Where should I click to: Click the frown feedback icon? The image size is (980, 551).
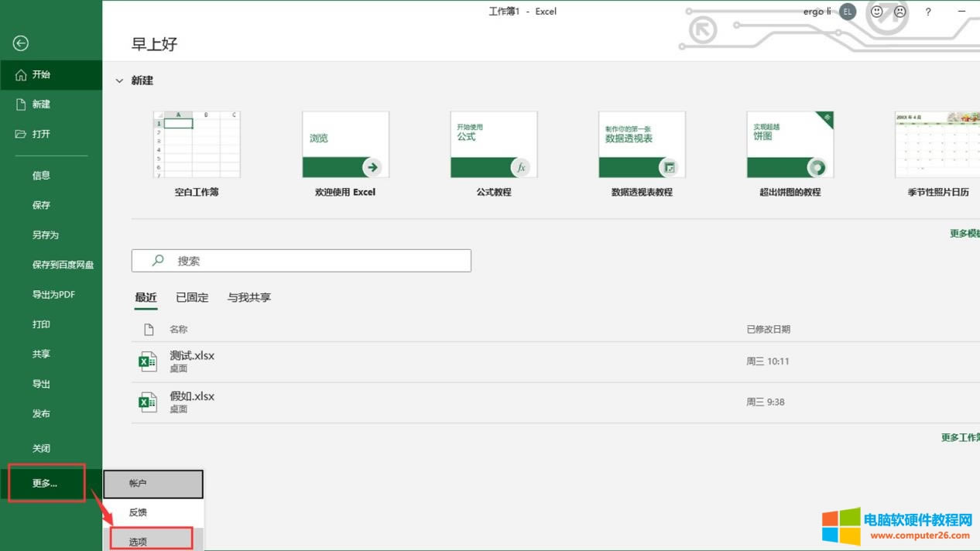tap(899, 12)
